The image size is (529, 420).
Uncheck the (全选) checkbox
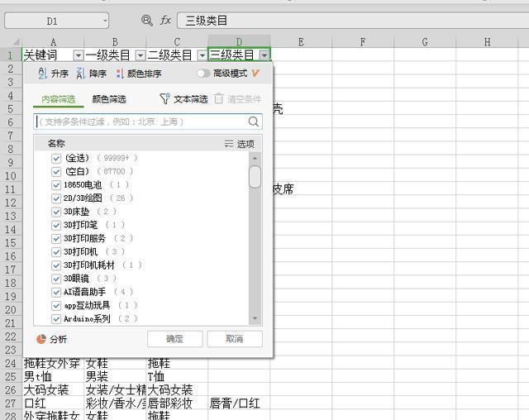tap(56, 158)
